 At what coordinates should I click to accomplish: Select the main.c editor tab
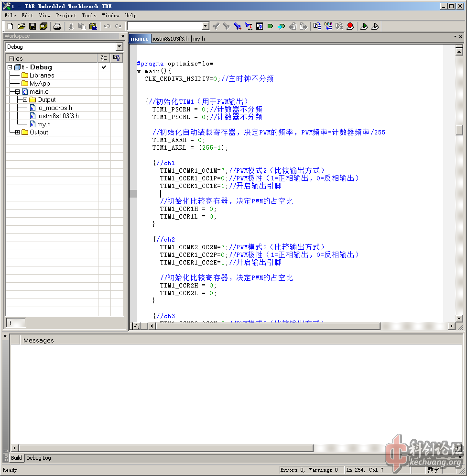[140, 39]
